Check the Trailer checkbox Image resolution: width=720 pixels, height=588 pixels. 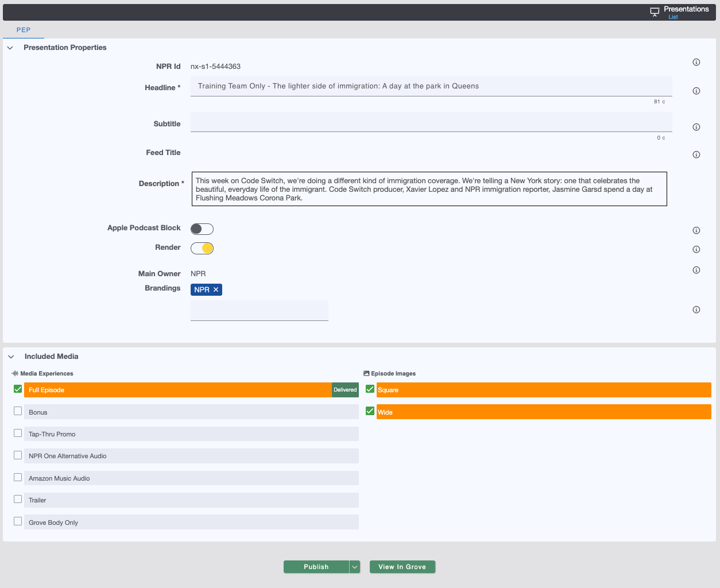(18, 499)
